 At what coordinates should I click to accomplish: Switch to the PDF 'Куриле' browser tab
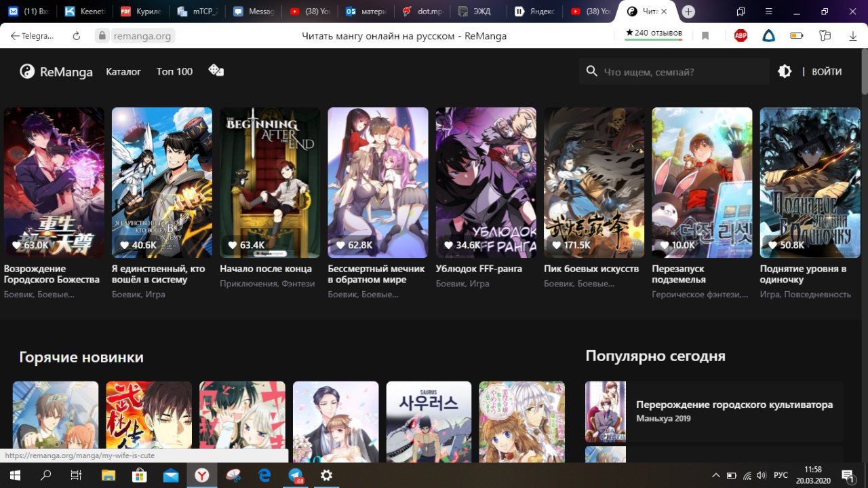click(x=140, y=12)
